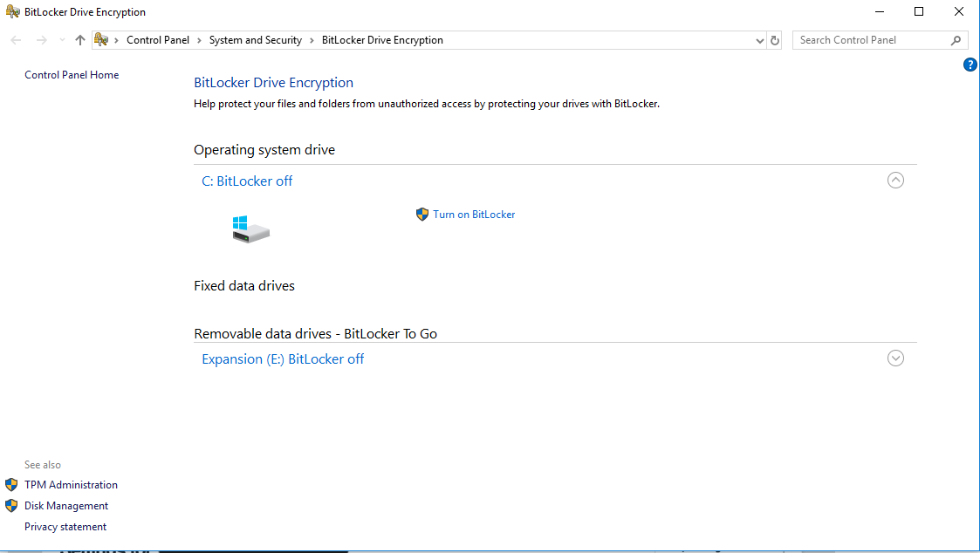
Task: Go to Control Panel breadcrumb
Action: tap(157, 40)
